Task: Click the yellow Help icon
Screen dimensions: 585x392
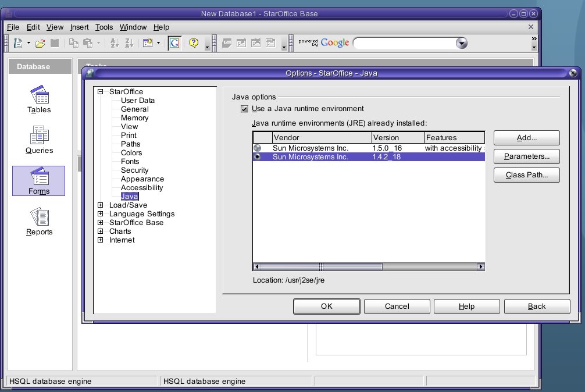Action: click(193, 43)
